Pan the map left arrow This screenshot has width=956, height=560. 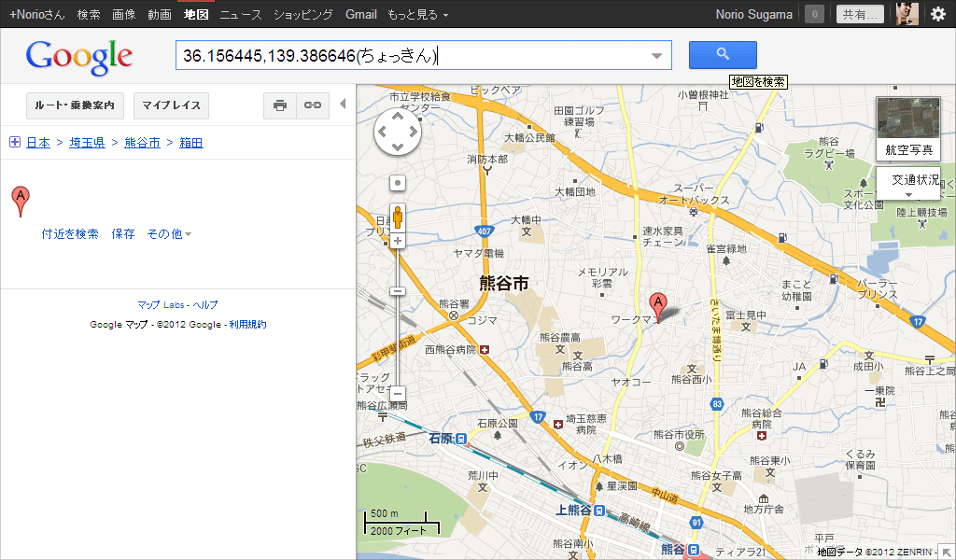(382, 132)
